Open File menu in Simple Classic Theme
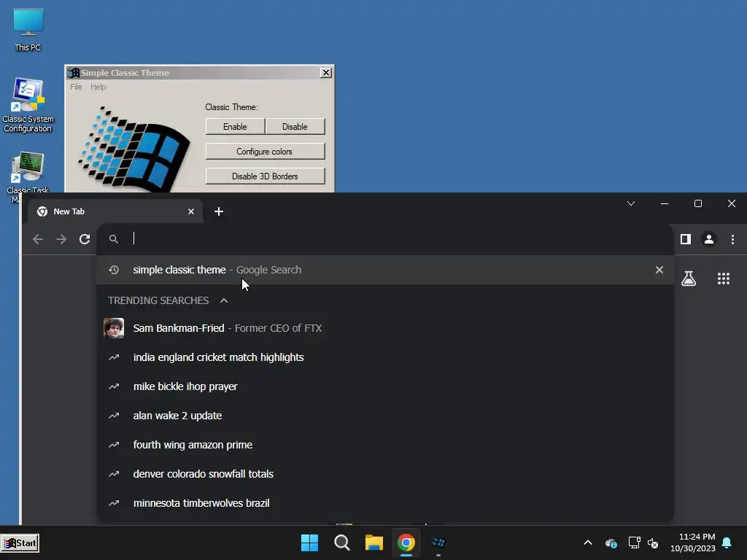The width and height of the screenshot is (747, 560). tap(76, 87)
